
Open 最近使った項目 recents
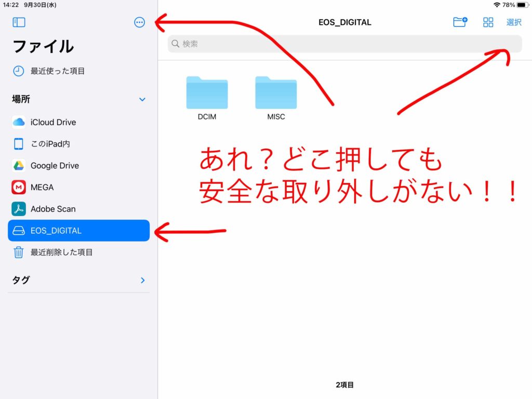[79, 71]
